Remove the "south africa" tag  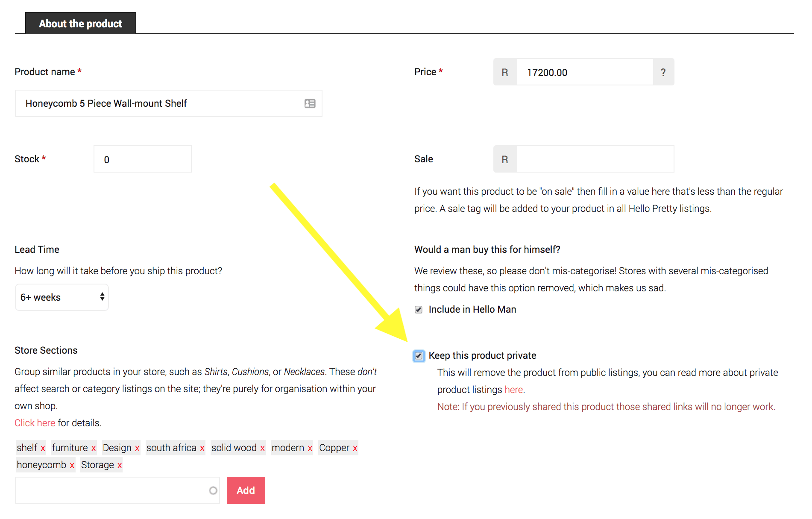(201, 448)
